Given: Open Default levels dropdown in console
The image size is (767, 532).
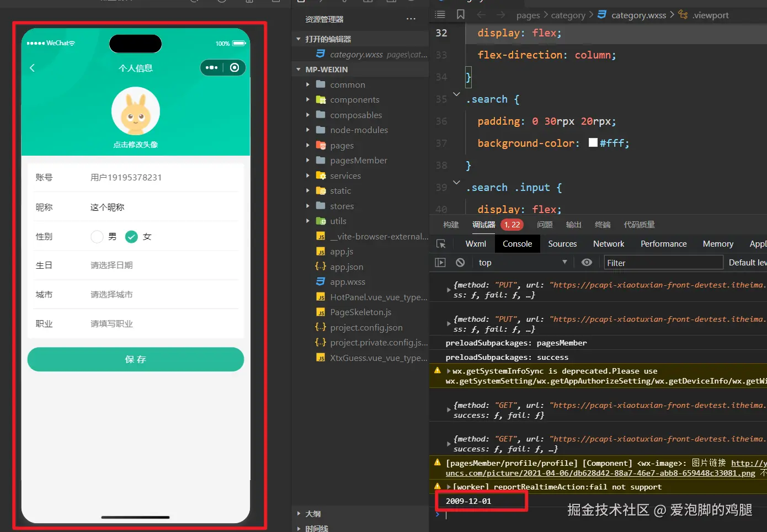Looking at the screenshot, I should coord(748,263).
